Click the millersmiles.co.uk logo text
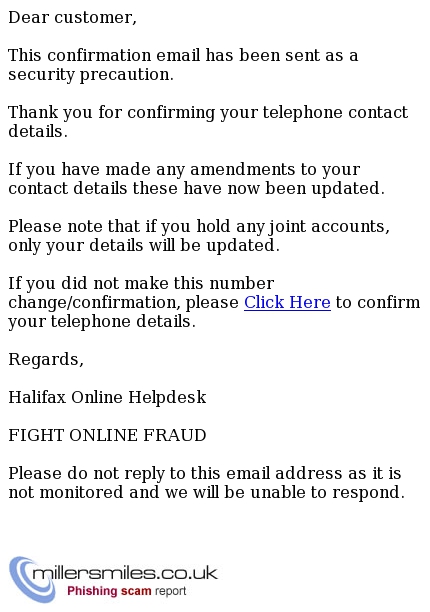The image size is (430, 612). 125,573
